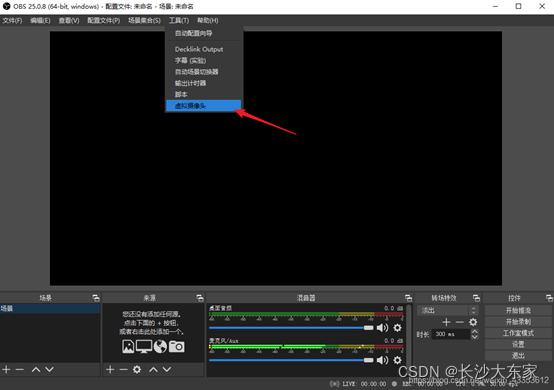Screen dimensions: 554x390
Task: Click the 开始推流 start streaming button
Action: [x=518, y=311]
